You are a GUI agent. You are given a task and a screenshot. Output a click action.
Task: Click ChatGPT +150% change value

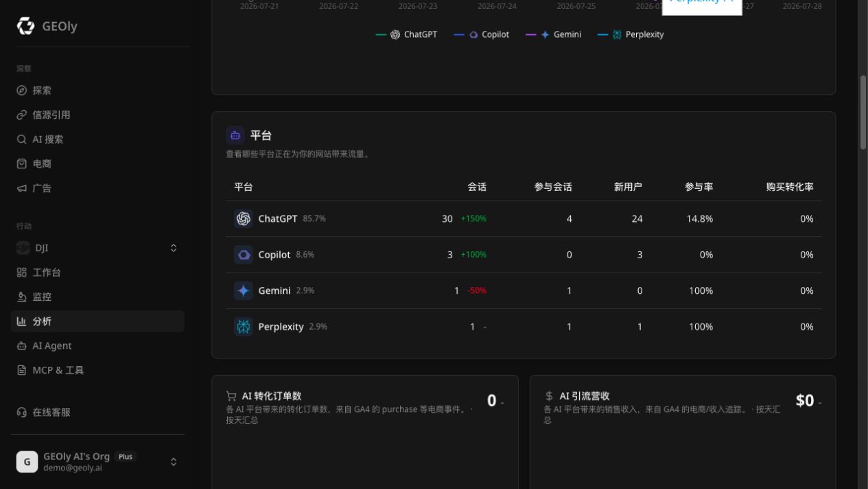coord(473,219)
